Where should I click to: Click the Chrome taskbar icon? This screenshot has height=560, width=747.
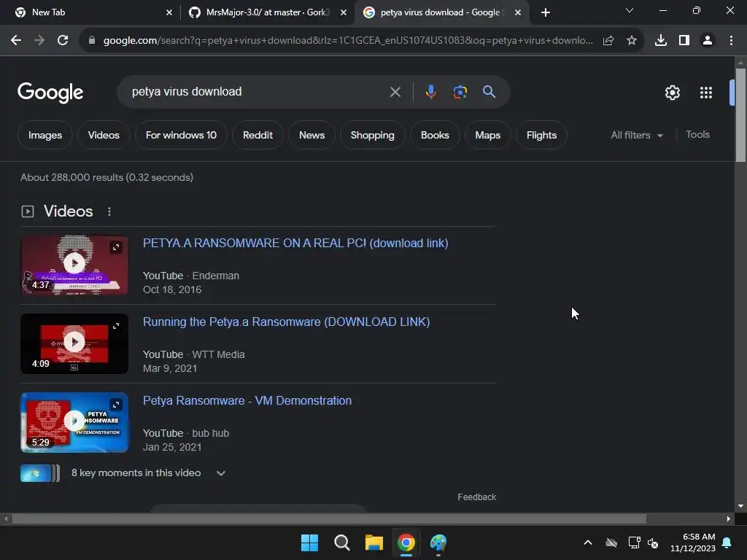pos(406,542)
